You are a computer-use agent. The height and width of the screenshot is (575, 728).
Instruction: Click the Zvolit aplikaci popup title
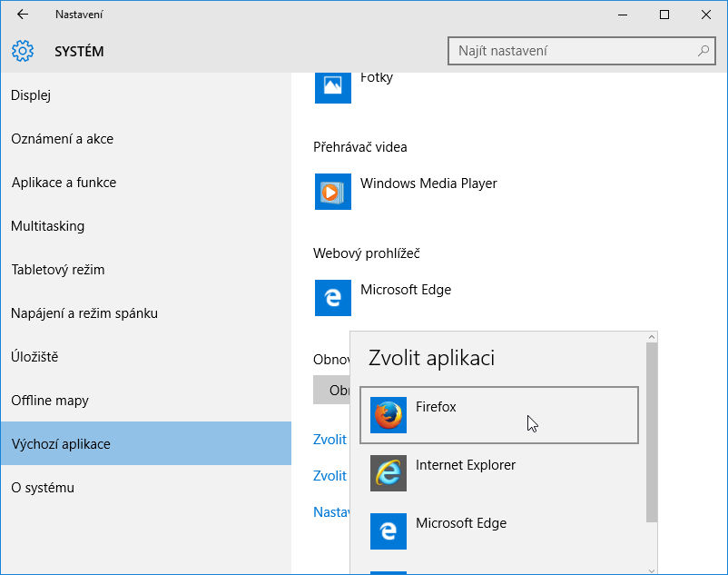(x=431, y=358)
